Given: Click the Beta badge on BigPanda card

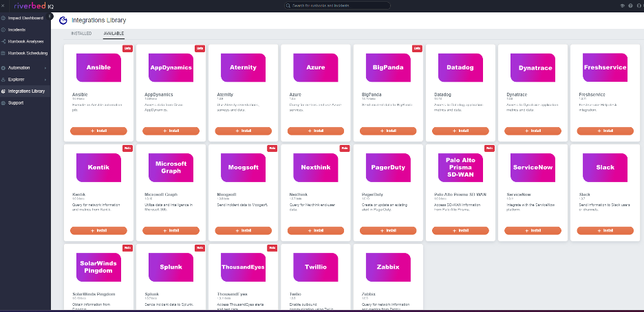Looking at the screenshot, I should click(x=417, y=48).
